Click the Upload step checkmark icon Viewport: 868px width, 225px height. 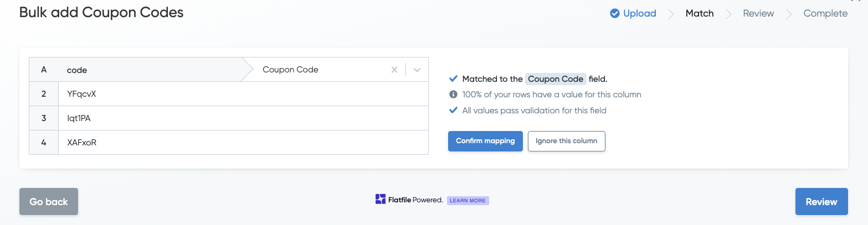click(x=614, y=13)
